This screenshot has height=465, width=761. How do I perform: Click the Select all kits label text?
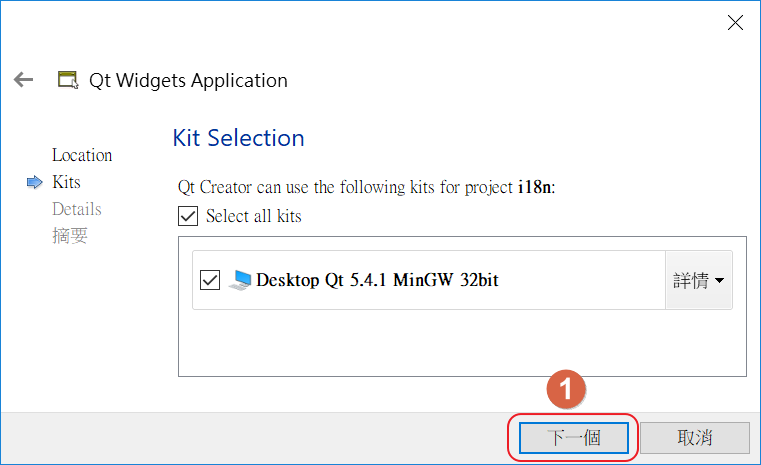click(253, 216)
